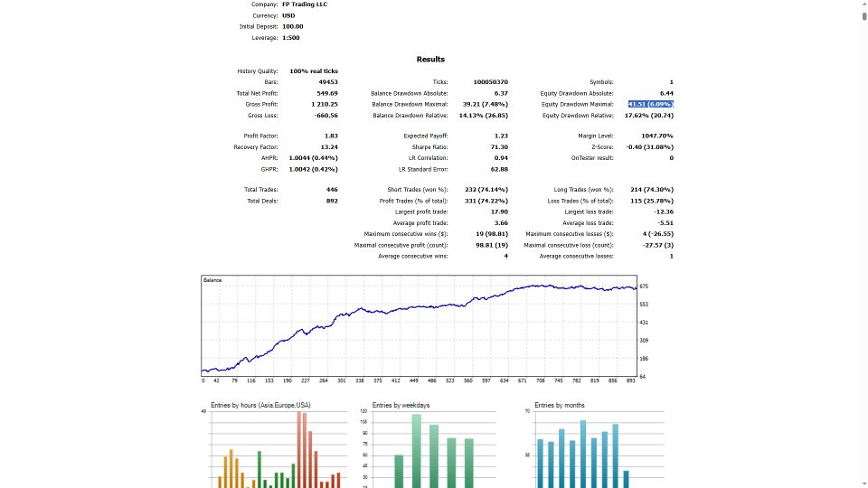
Task: Click the Balance Drawdown Maximal value 39.21 (7.48%)
Action: [x=486, y=104]
